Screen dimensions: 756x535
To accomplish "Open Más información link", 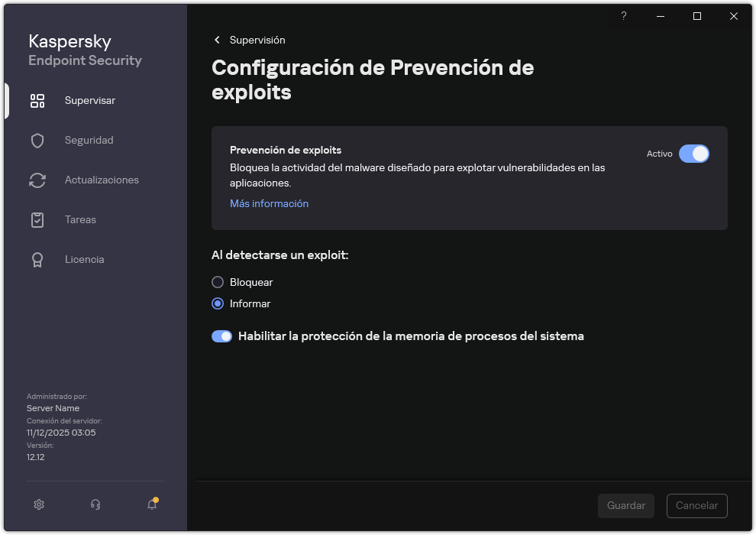I will [x=269, y=203].
